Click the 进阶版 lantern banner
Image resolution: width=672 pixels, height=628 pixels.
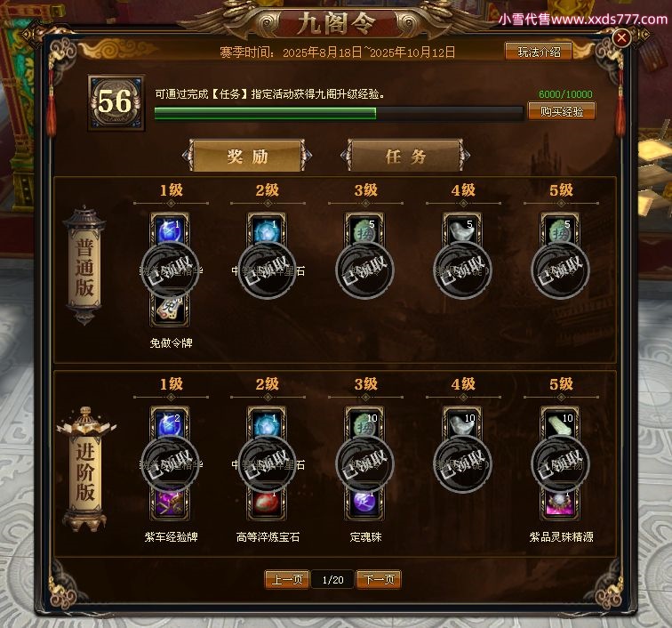[x=85, y=470]
